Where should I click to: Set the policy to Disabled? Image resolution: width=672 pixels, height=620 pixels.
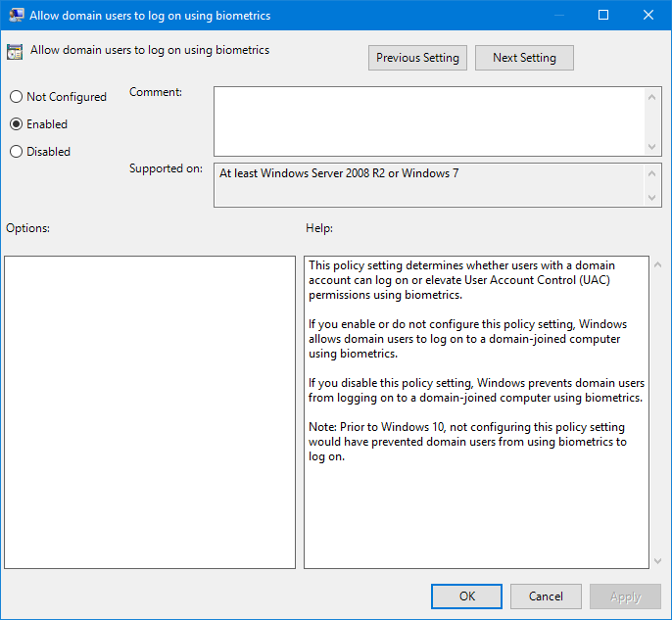point(16,152)
